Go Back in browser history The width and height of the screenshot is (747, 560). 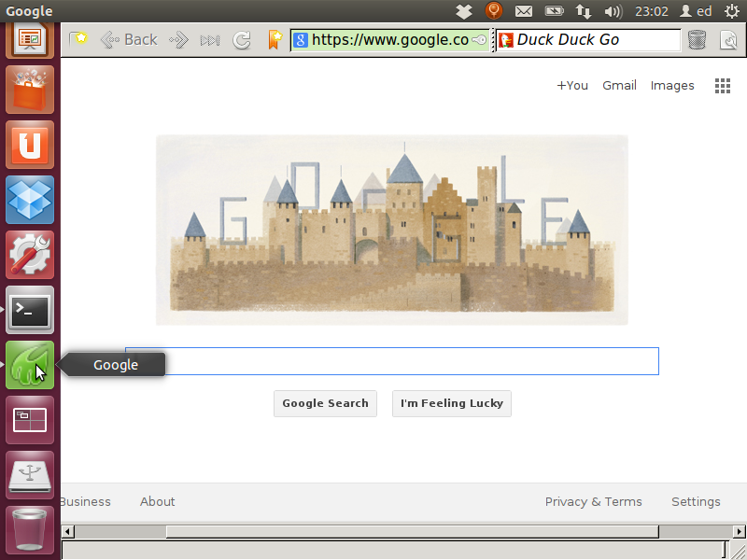coord(129,39)
